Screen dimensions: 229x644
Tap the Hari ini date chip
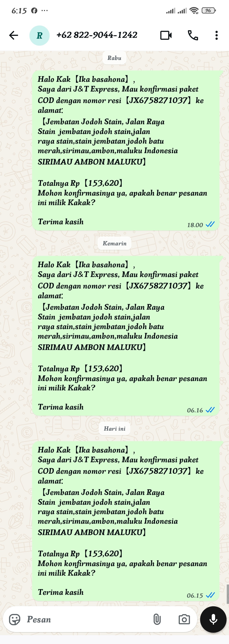(x=114, y=429)
